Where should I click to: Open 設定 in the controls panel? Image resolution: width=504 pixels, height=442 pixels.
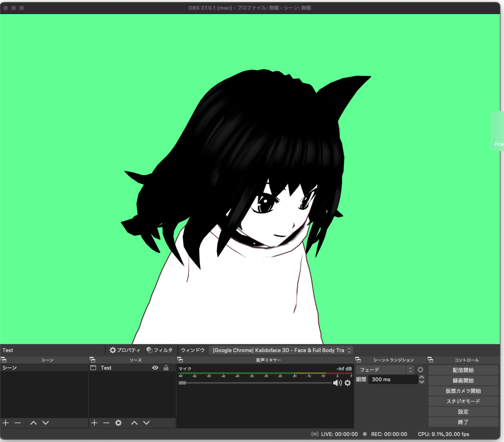coord(463,412)
